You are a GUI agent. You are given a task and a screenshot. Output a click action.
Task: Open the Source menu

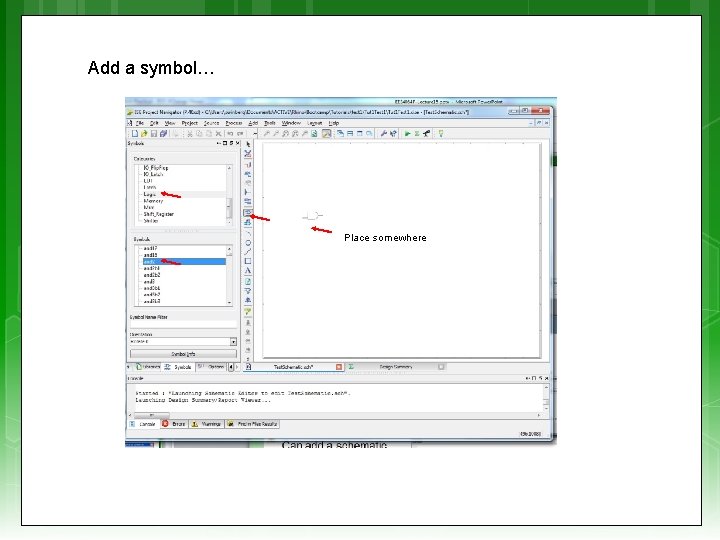tap(212, 123)
